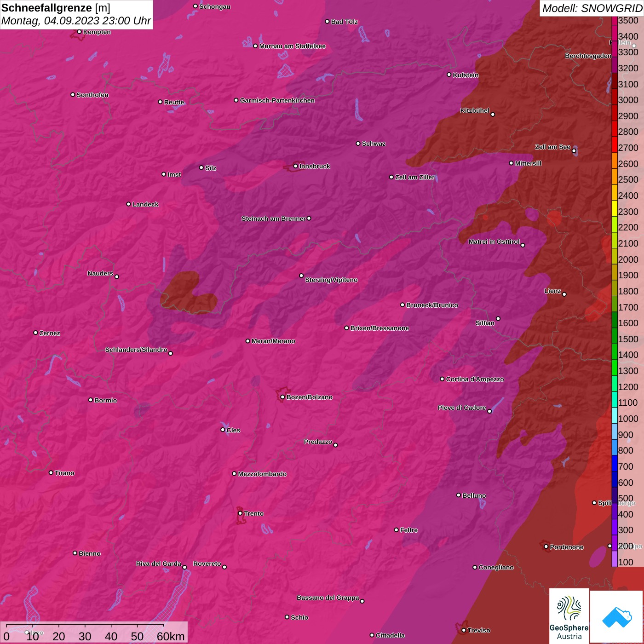Select the Bormio map marker
644x644 pixels.
coord(91,400)
